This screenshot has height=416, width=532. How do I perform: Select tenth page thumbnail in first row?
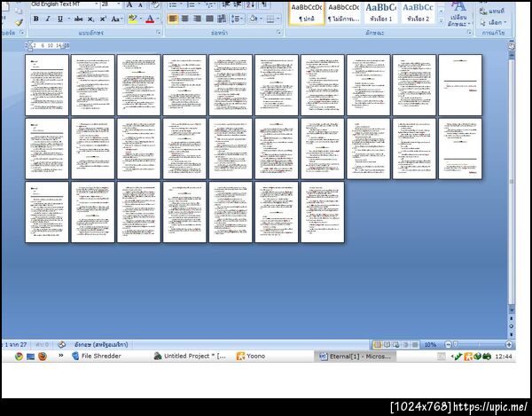(460, 85)
